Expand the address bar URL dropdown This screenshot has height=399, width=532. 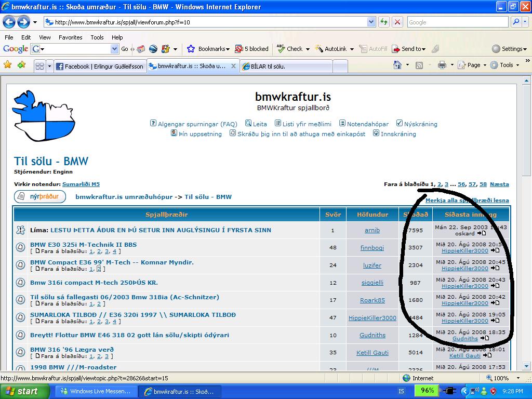coord(371,22)
